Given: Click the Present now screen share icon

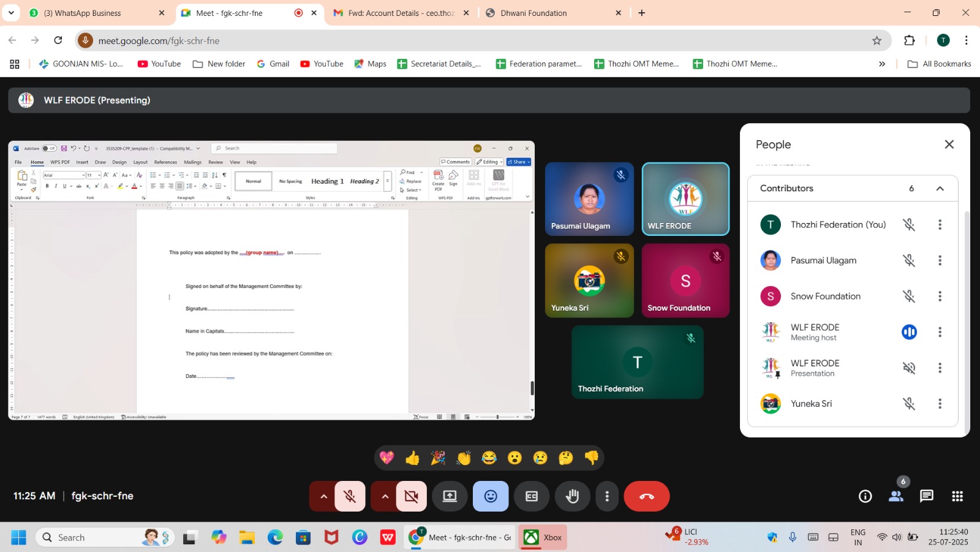Looking at the screenshot, I should [450, 496].
